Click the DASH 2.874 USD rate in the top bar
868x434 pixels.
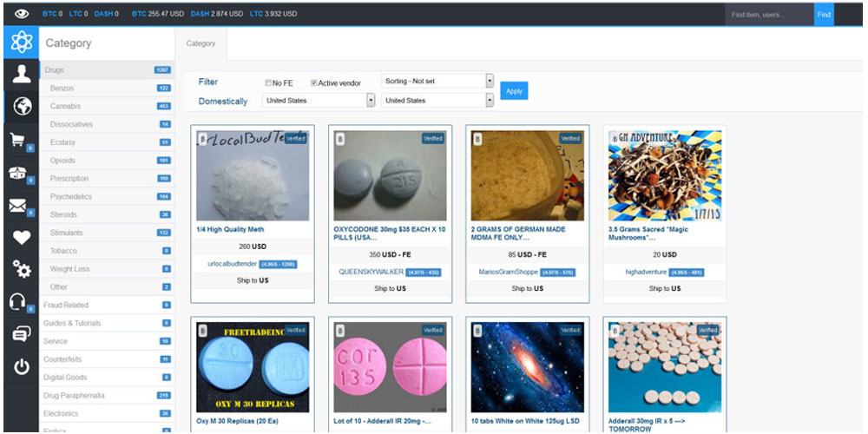216,14
